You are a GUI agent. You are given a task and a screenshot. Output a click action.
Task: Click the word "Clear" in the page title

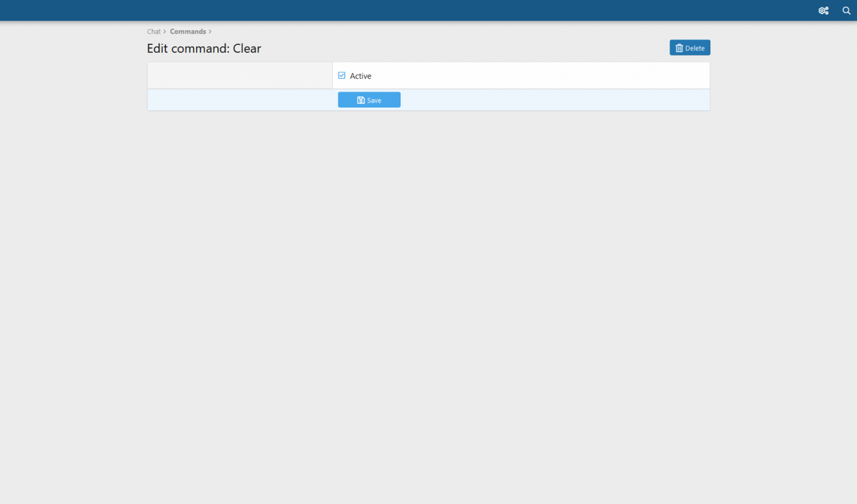point(247,49)
